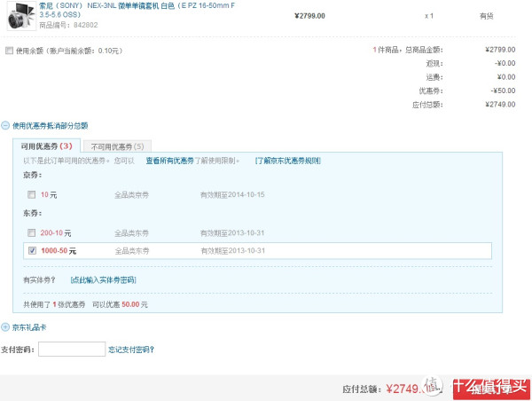Click the 忘记支付密码? link

[x=131, y=350]
